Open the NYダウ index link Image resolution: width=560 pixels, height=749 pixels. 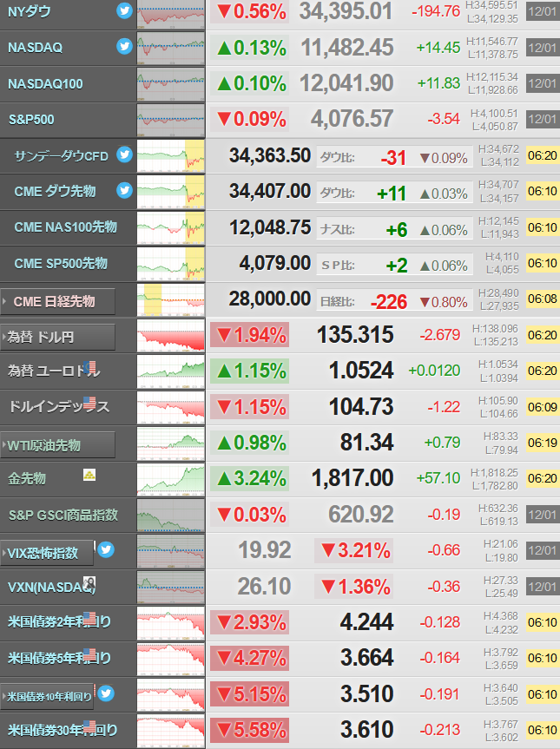(30, 11)
